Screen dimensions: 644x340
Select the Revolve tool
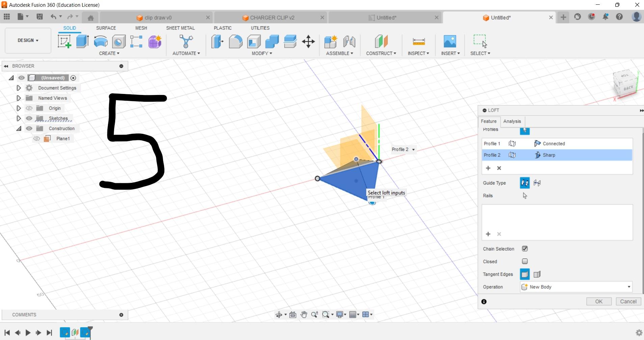(x=100, y=41)
